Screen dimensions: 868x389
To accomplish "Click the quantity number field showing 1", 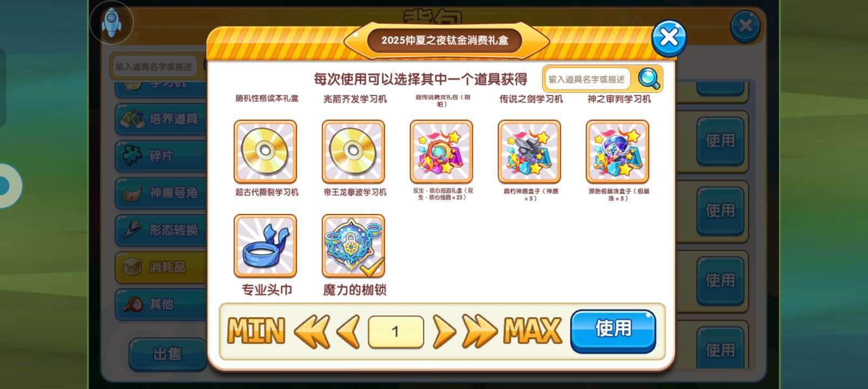I will point(396,331).
